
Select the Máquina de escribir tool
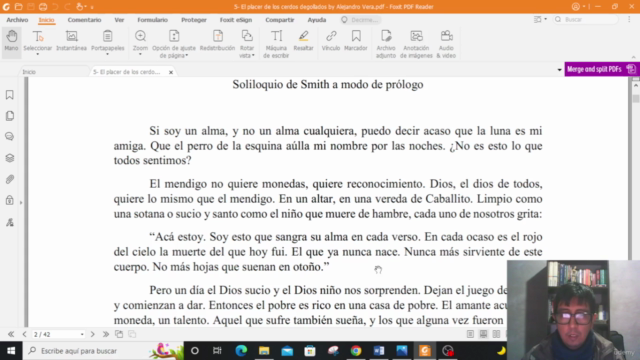(x=276, y=44)
